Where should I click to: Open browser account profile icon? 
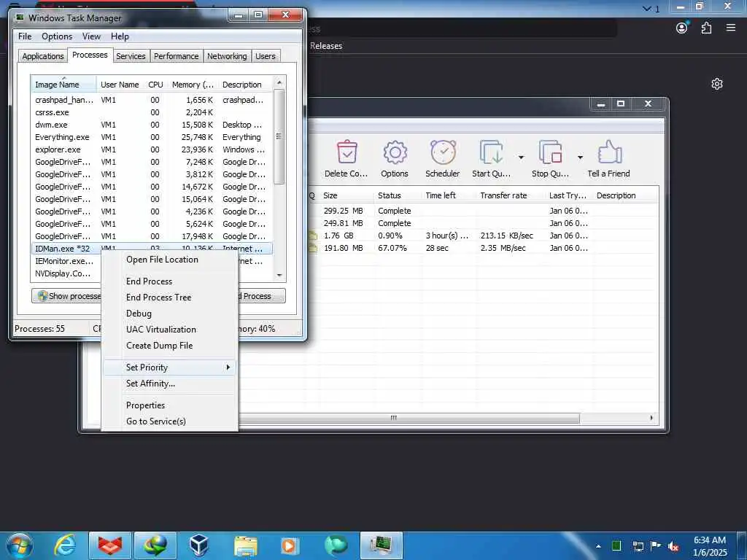tap(682, 28)
